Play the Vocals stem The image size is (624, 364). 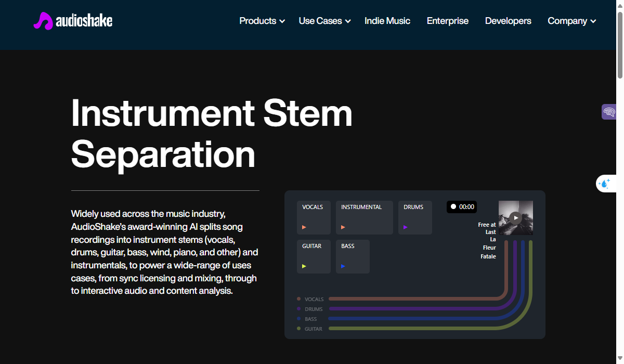[304, 227]
